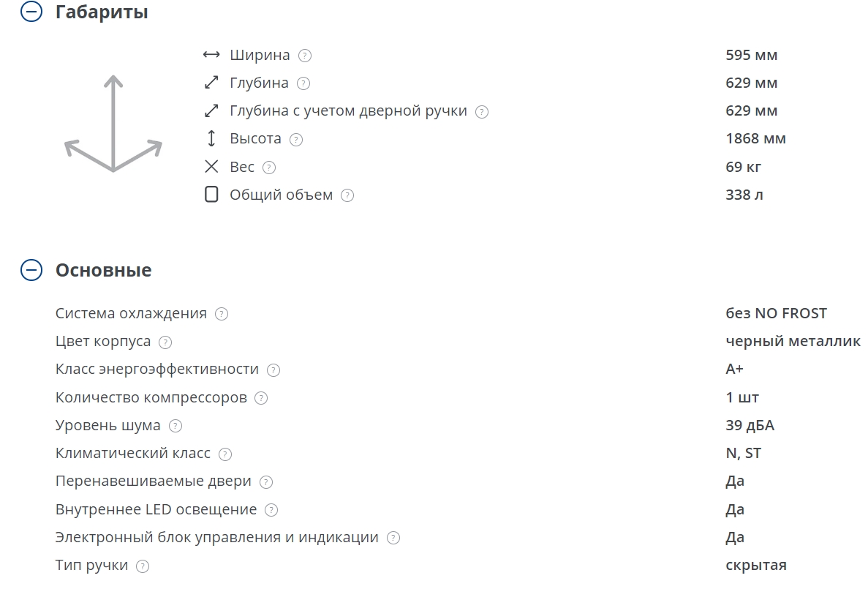Collapse the Основные section
The height and width of the screenshot is (600, 868).
(31, 270)
